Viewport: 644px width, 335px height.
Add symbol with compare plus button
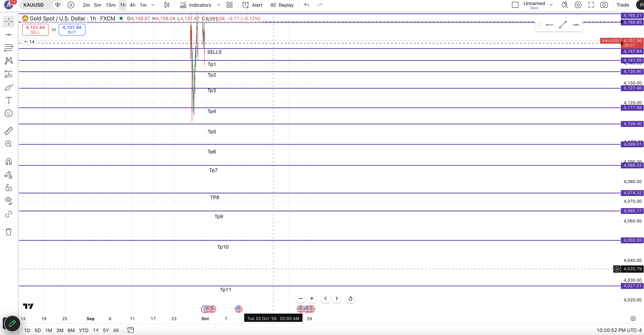pyautogui.click(x=71, y=5)
